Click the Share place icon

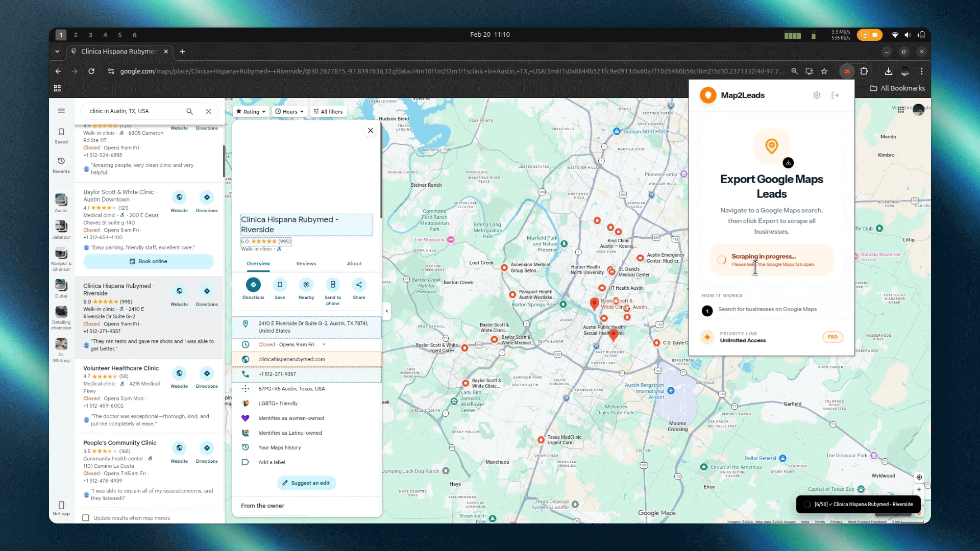(359, 285)
